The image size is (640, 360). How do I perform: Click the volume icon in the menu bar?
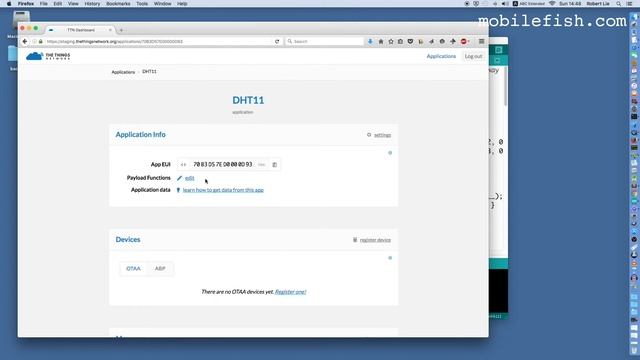pos(505,4)
